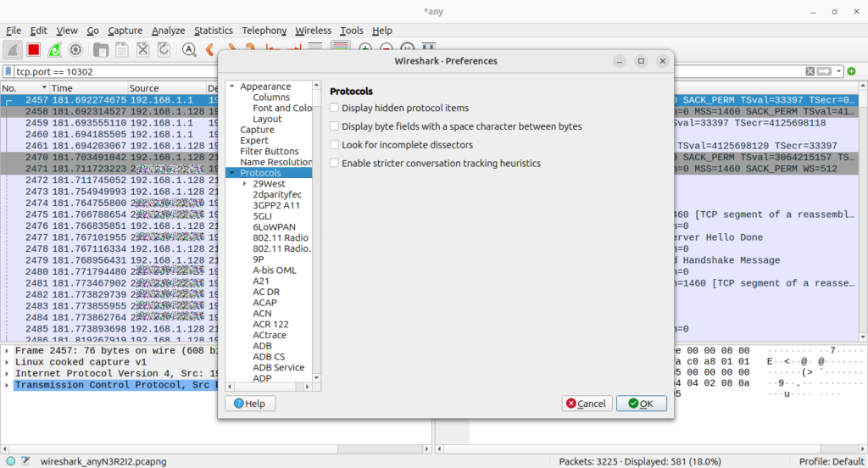Open the Wireless menu
This screenshot has width=868, height=468.
[x=313, y=31]
